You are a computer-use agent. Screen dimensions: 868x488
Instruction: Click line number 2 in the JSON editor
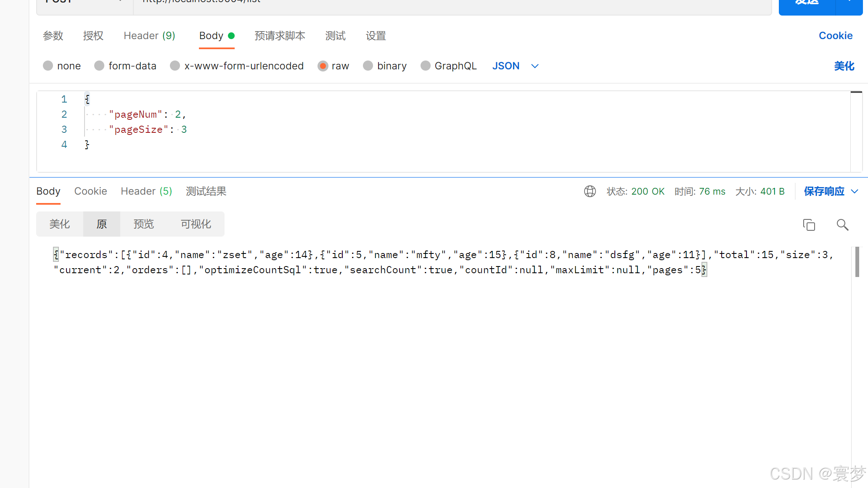click(64, 114)
